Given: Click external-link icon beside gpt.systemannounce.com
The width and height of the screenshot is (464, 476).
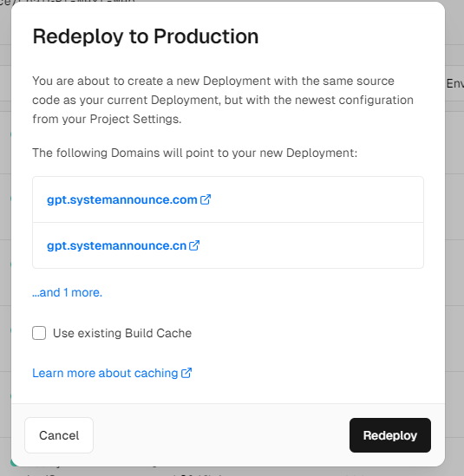Looking at the screenshot, I should click(206, 199).
